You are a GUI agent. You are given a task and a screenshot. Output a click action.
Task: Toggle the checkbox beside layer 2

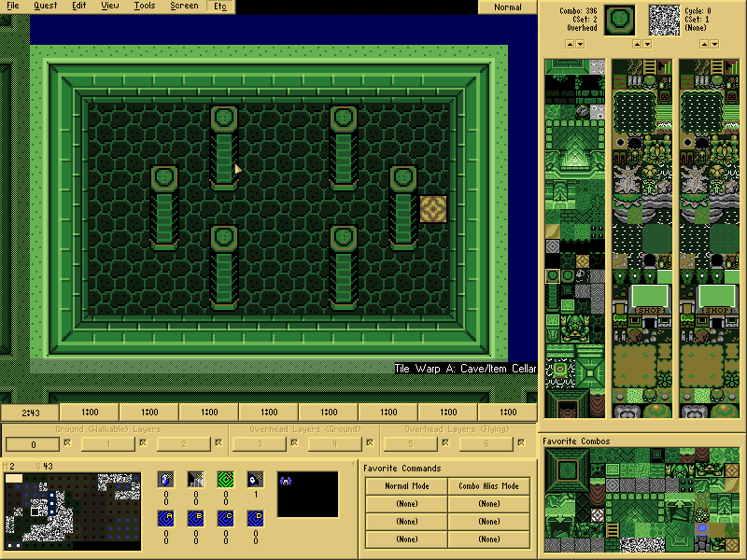(218, 442)
